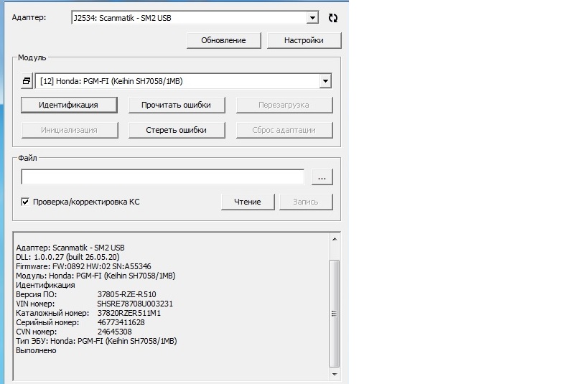Click the Обновление button

click(x=224, y=41)
